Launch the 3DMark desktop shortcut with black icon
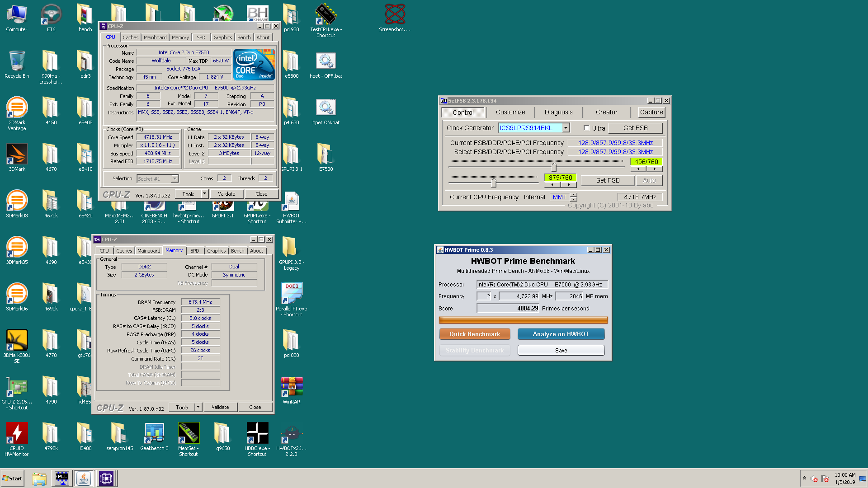Screen dimensions: 868x488 click(17, 157)
